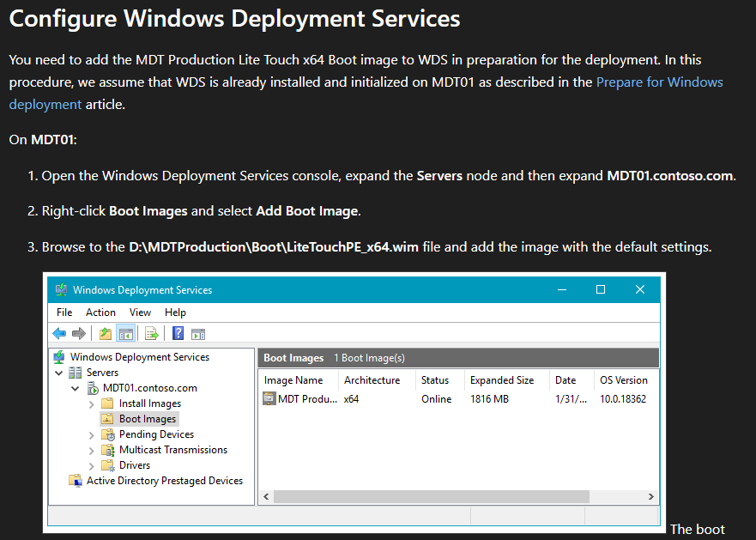Open the Prepare for Windows deployment link

[x=659, y=82]
